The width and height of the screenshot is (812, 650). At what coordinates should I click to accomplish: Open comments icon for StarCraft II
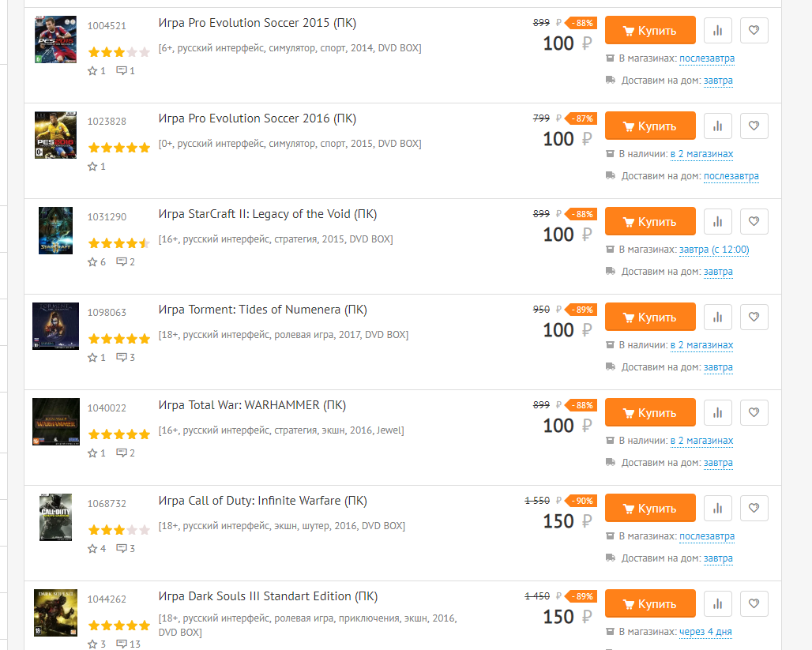(x=126, y=262)
